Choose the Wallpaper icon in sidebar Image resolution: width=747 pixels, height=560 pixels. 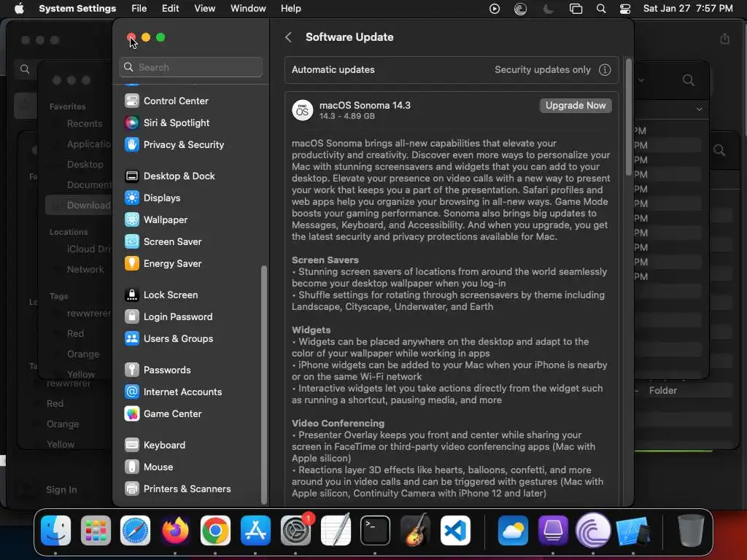click(x=131, y=220)
